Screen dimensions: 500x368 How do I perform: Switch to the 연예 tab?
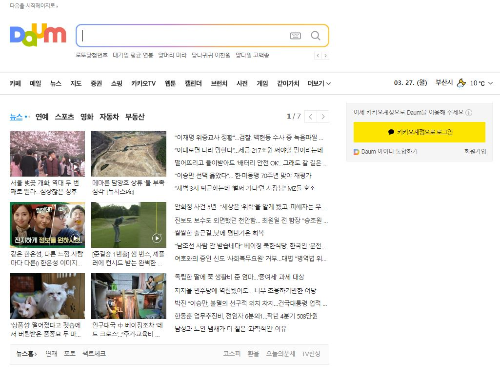(42, 117)
